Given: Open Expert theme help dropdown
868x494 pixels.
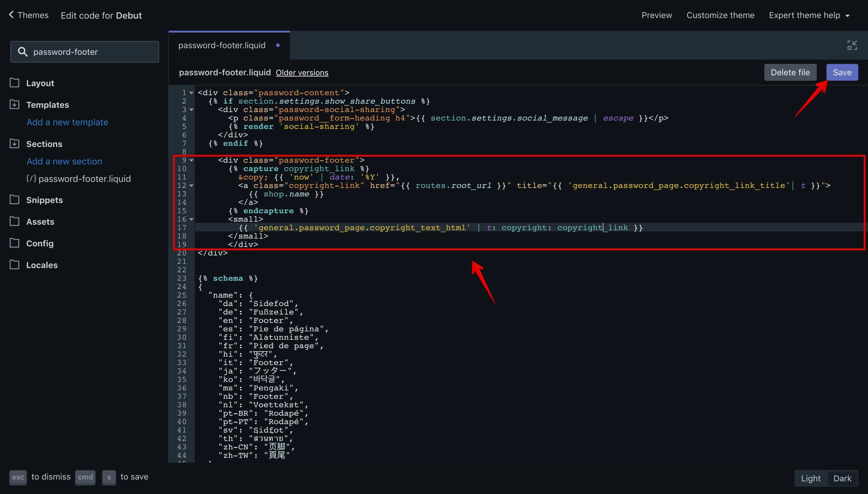Looking at the screenshot, I should [x=809, y=15].
